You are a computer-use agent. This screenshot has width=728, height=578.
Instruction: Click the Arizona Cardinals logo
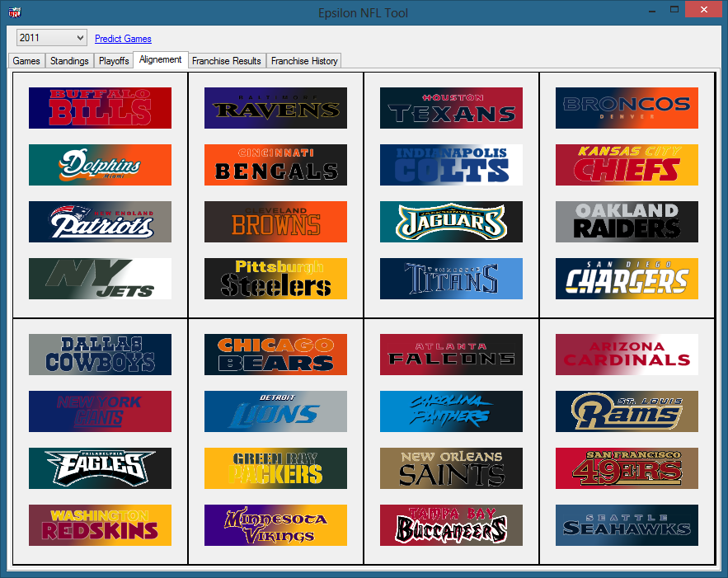click(x=627, y=355)
